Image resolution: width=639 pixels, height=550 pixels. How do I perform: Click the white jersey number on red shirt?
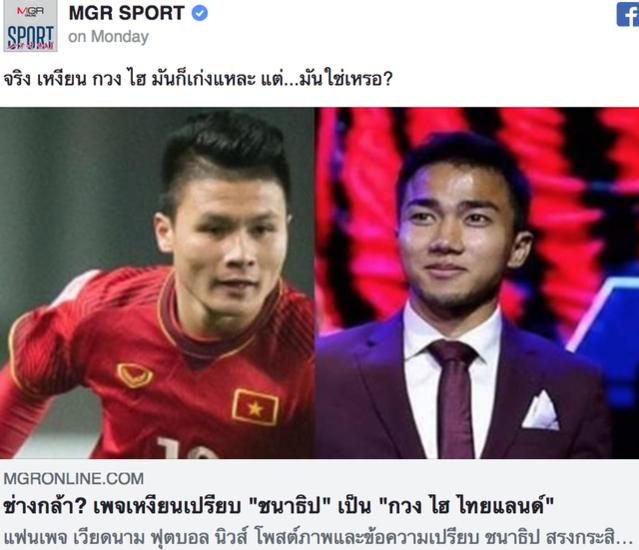click(x=187, y=448)
